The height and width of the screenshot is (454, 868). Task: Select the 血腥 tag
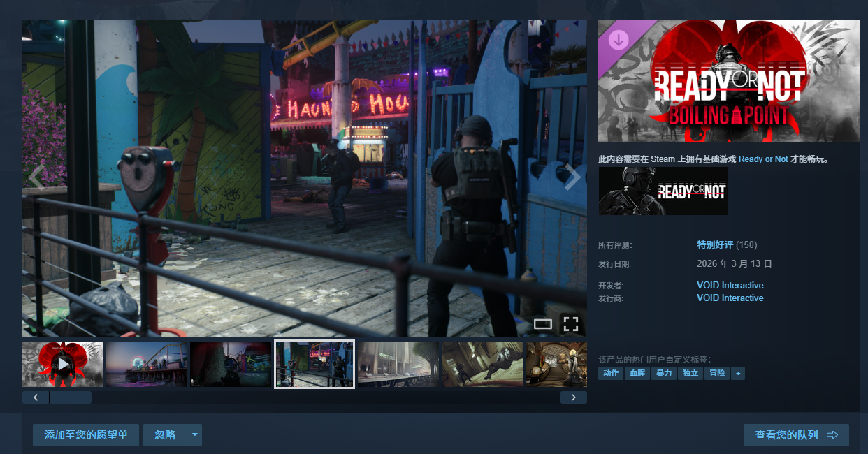(637, 374)
